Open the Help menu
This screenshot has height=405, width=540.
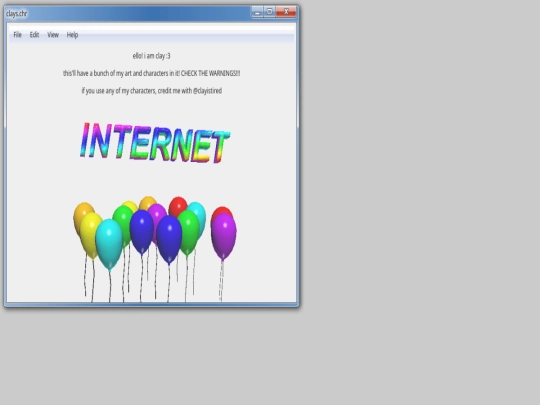pos(72,35)
